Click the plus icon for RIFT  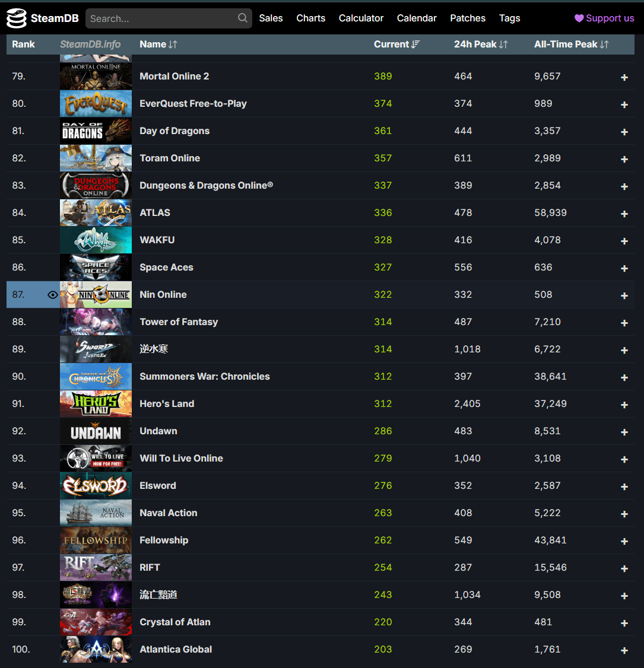624,568
